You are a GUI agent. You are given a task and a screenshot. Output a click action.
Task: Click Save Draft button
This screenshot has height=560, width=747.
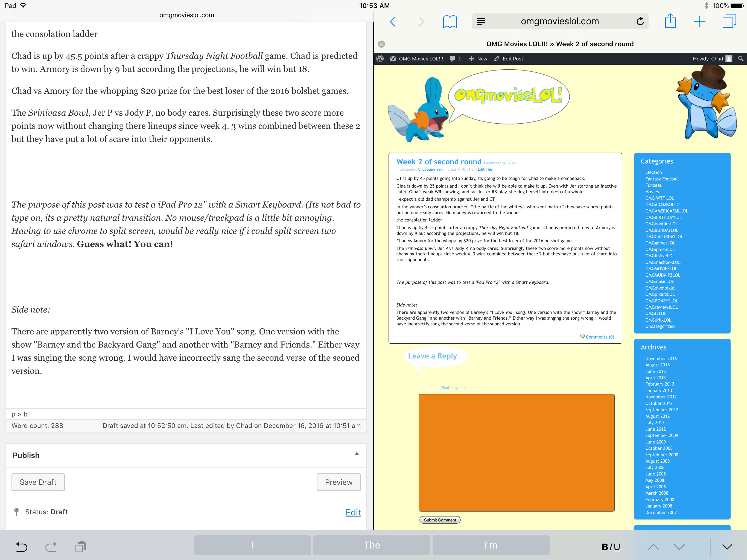(x=38, y=482)
